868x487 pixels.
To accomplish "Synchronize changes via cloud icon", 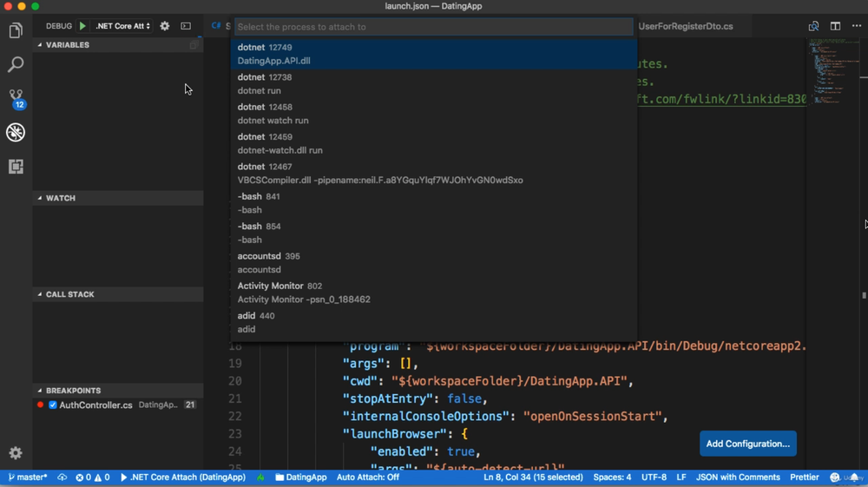I will (x=62, y=477).
